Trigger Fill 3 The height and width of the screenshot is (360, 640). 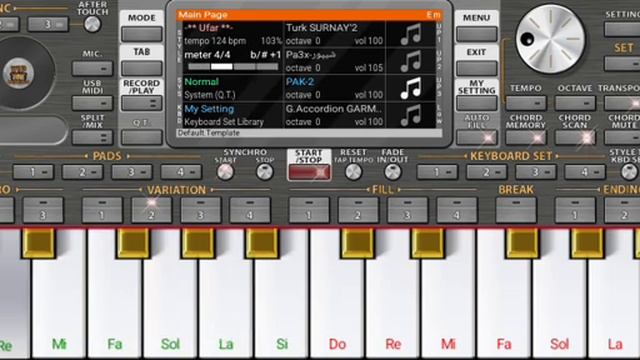click(x=407, y=210)
